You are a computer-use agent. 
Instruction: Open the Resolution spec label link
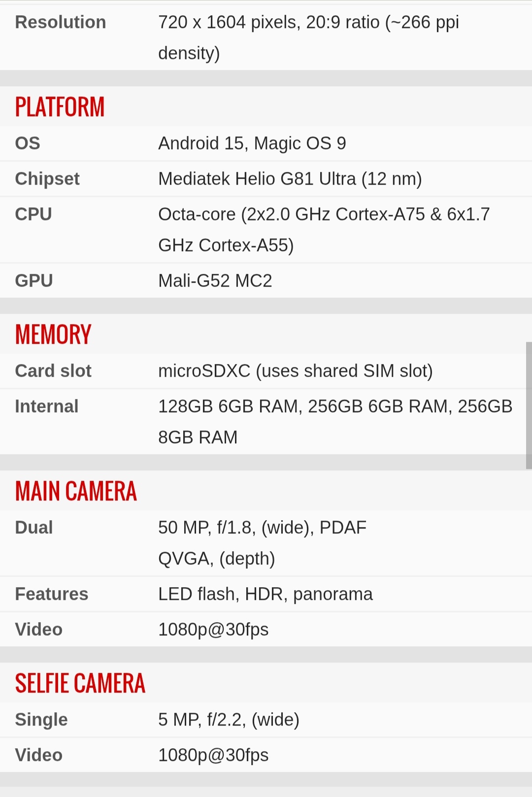coord(61,22)
